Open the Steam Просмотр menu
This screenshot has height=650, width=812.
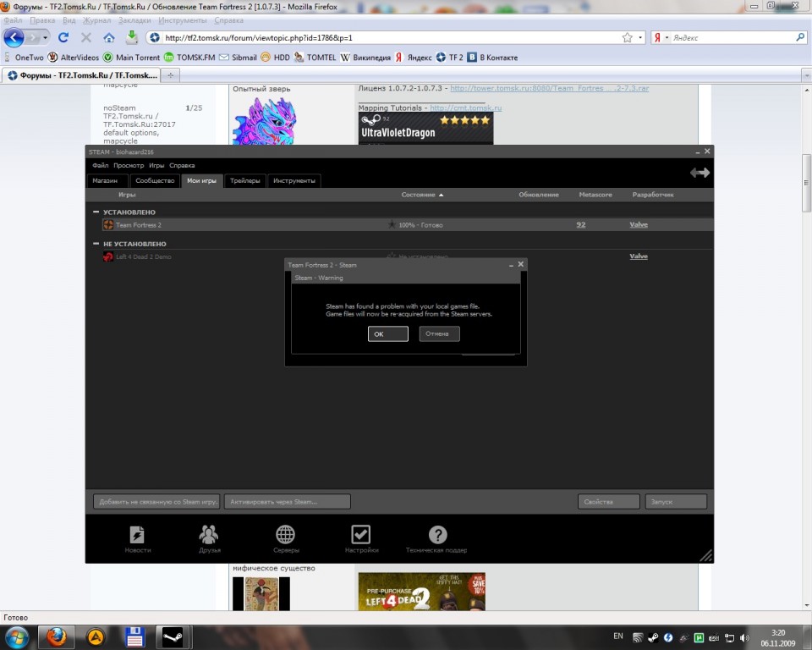click(129, 165)
